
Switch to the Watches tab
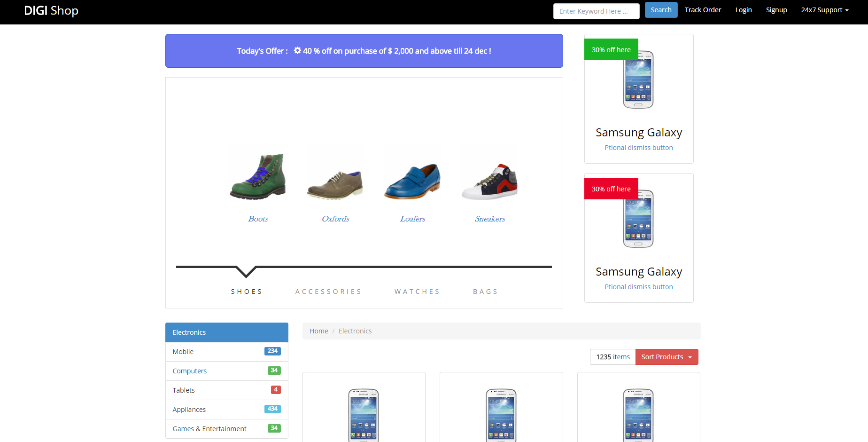[x=417, y=292]
